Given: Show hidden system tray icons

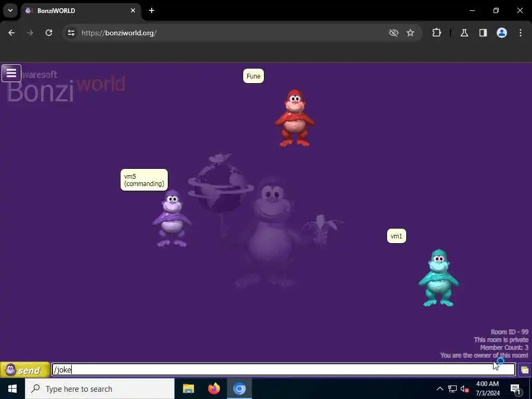Looking at the screenshot, I should (440, 389).
